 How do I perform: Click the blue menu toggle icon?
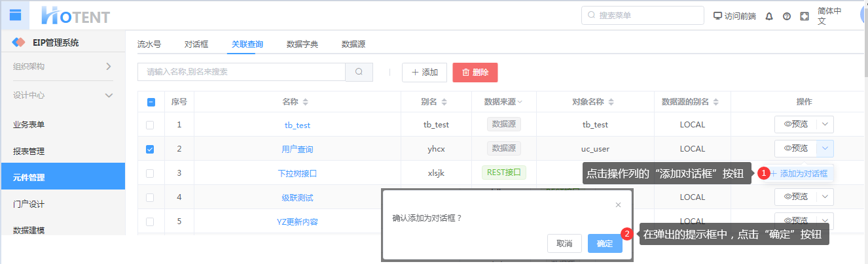(15, 15)
